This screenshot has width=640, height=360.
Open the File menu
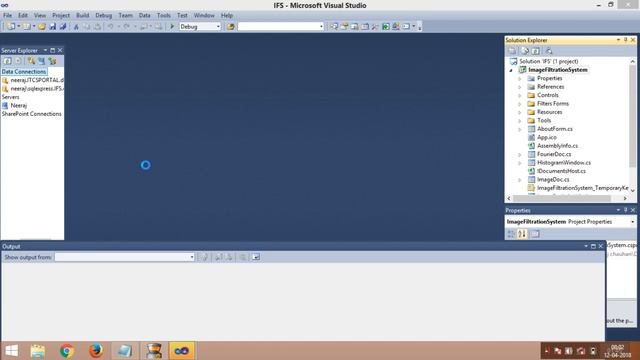coord(7,15)
